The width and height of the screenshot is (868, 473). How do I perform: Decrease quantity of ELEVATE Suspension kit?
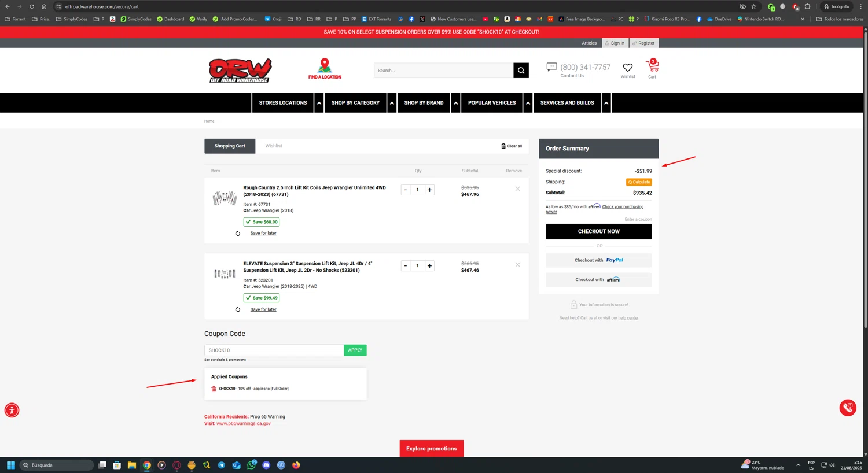click(405, 265)
